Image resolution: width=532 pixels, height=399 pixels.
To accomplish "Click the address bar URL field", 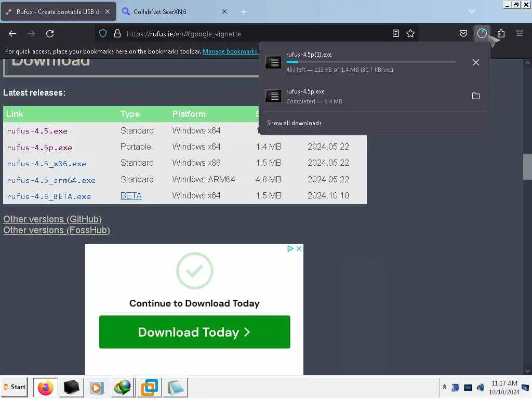I will (257, 34).
